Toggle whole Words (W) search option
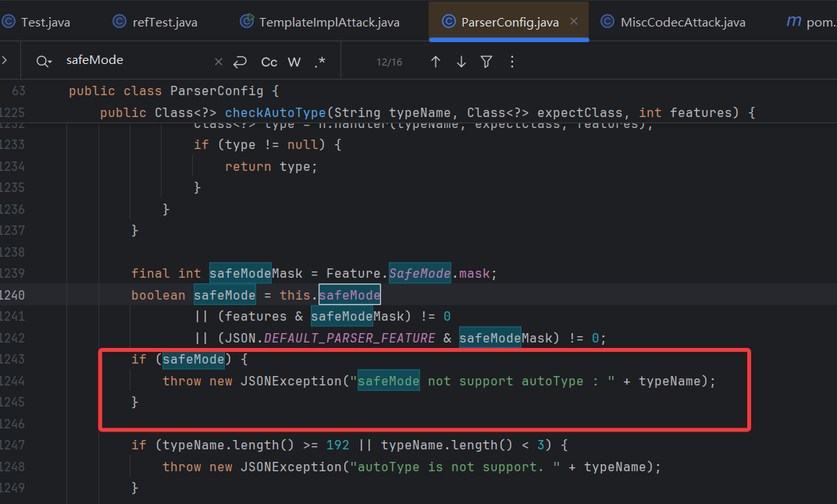Viewport: 837px width, 504px height. click(x=294, y=62)
